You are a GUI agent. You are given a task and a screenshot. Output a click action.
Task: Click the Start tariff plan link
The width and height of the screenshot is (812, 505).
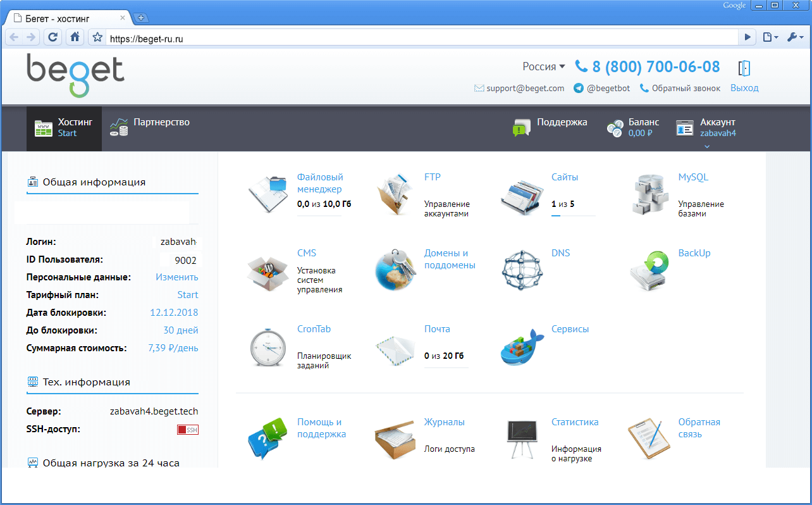(188, 295)
